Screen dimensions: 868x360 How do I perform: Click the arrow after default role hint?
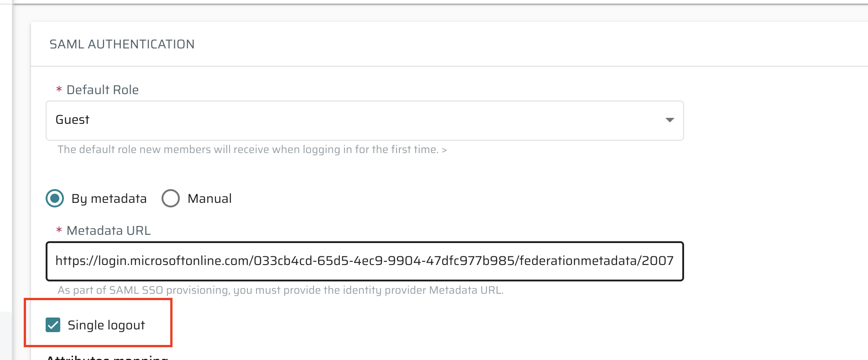(x=444, y=150)
